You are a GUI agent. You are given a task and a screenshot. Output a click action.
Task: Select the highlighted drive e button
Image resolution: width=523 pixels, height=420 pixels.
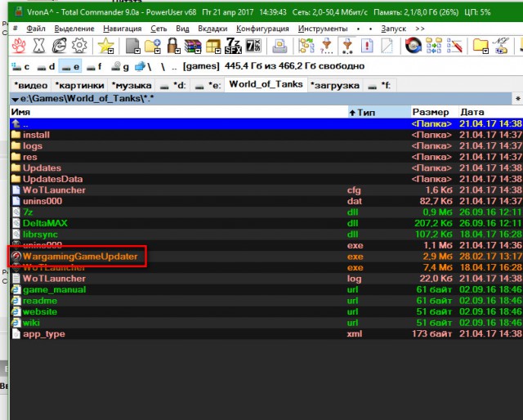(x=70, y=66)
